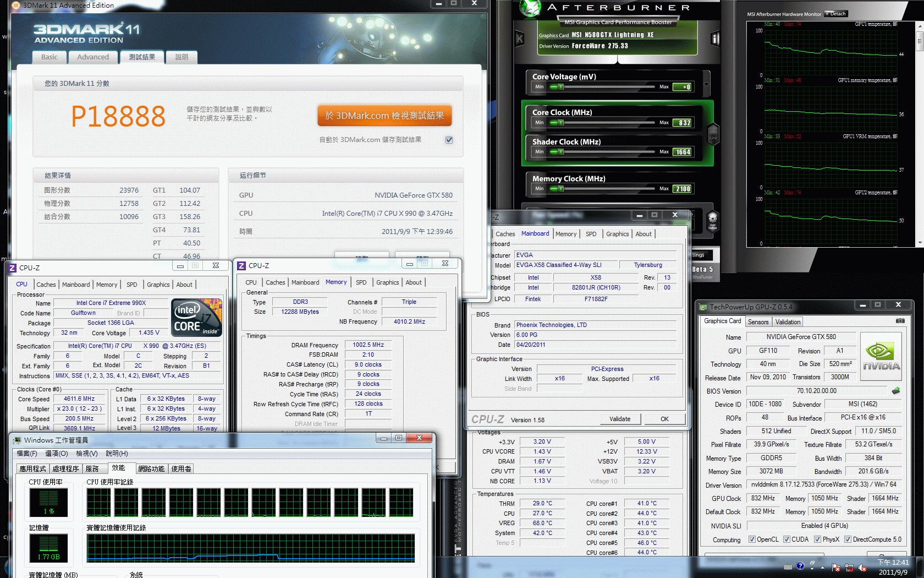Viewport: 924px width, 578px height.
Task: Open the 檔案(F) menu in Task Manager
Action: 27,454
